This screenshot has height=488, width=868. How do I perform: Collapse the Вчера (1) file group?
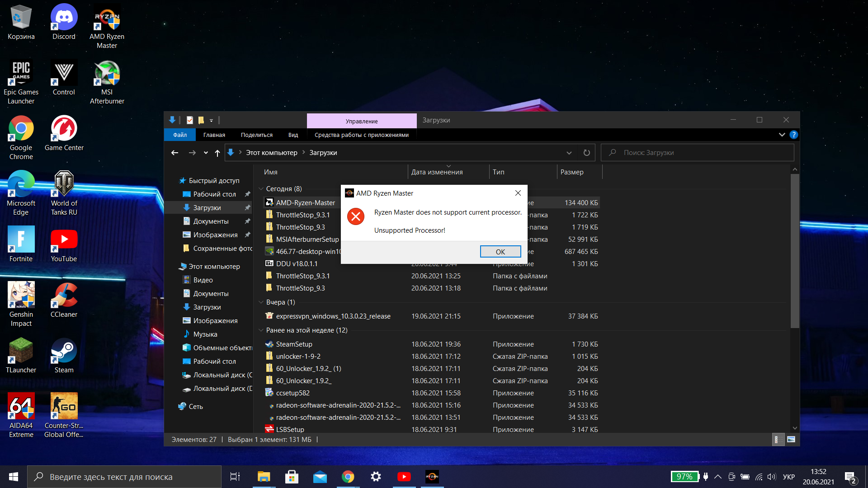tap(261, 302)
